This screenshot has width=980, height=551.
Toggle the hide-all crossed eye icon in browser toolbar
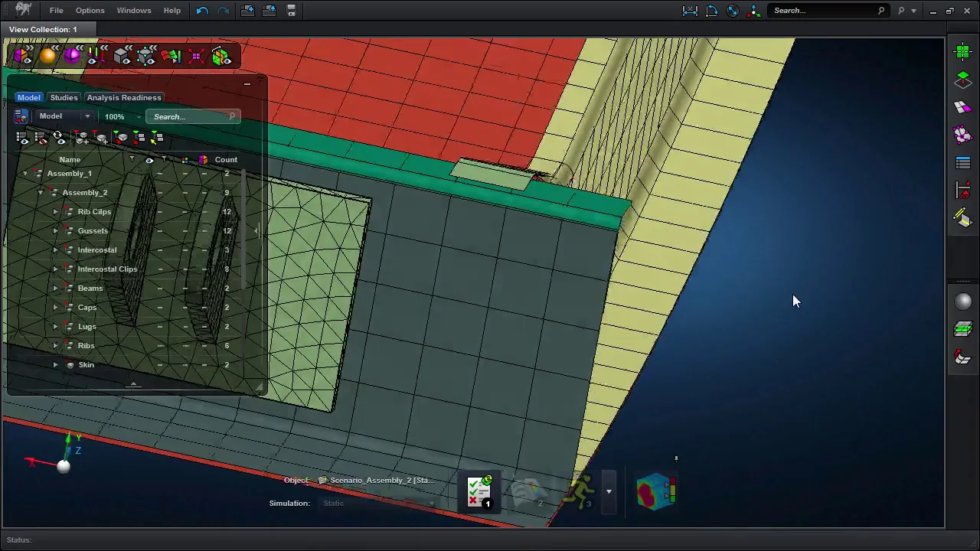[41, 138]
